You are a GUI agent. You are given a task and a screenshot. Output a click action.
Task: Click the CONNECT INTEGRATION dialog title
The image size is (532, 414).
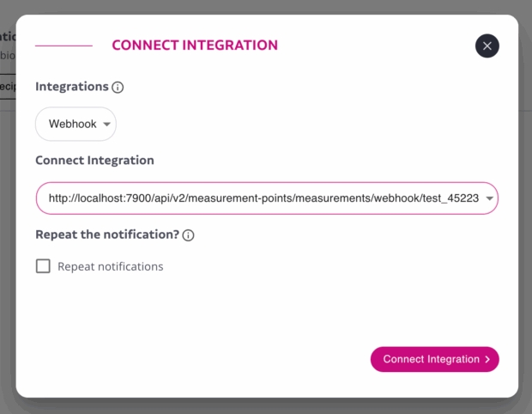(195, 46)
